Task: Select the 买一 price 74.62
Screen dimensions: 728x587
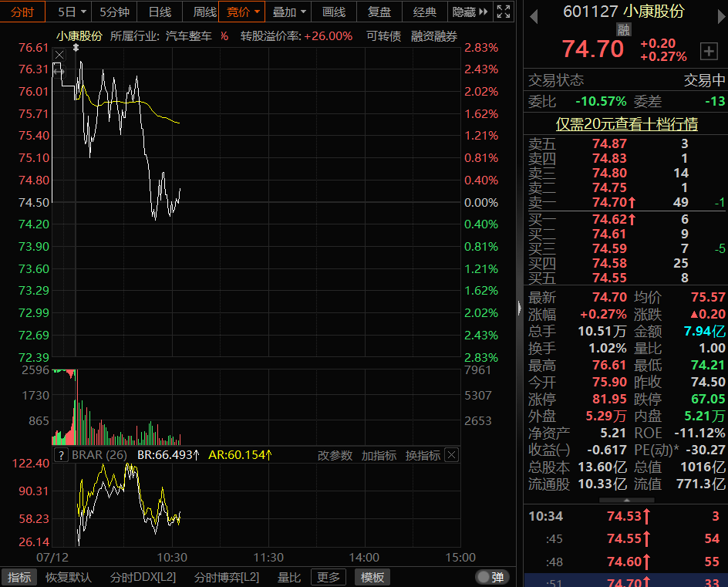Action: point(609,219)
